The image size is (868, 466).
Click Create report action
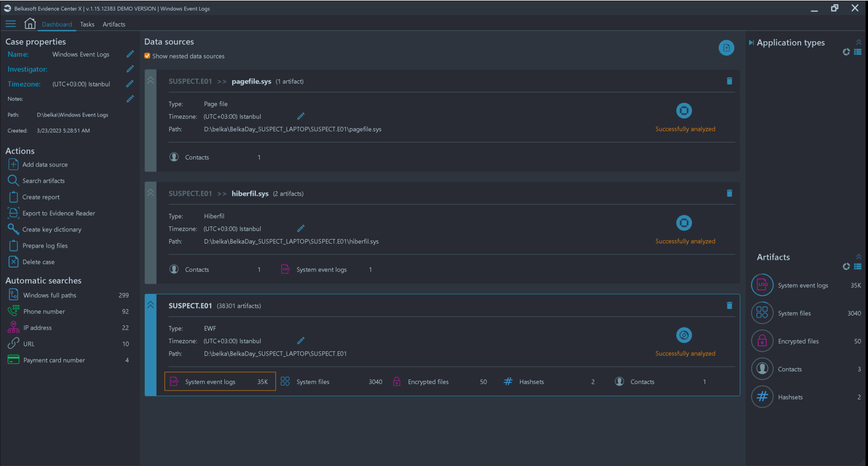(34, 197)
